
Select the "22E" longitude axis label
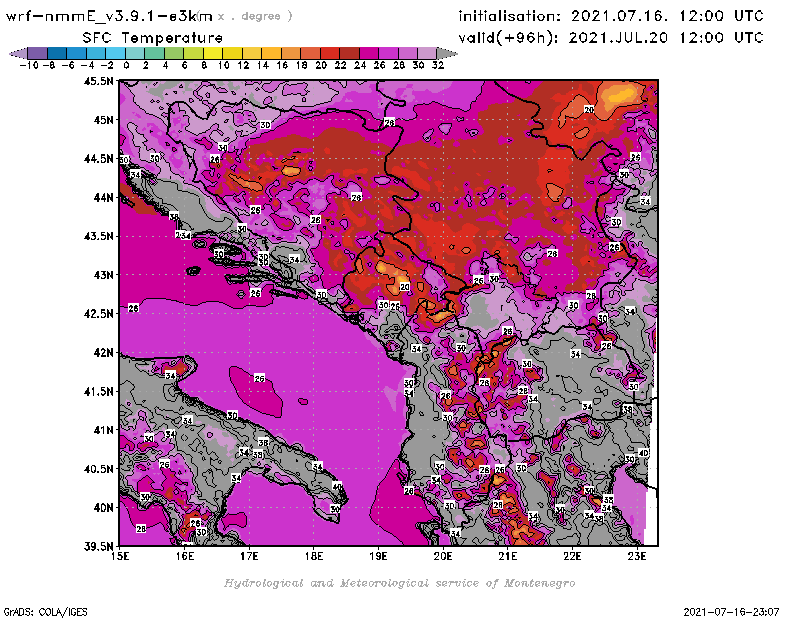(x=572, y=556)
